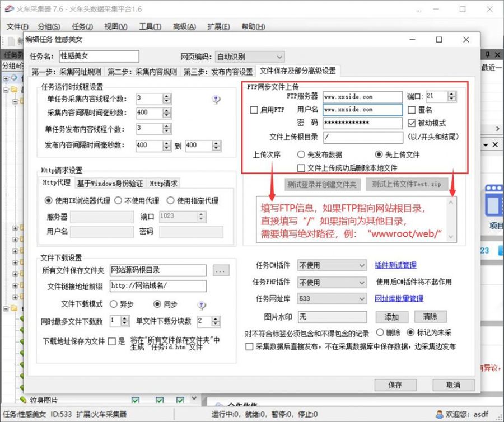Choose 不使用代理 radio button
This screenshot has height=422, width=504.
point(118,200)
